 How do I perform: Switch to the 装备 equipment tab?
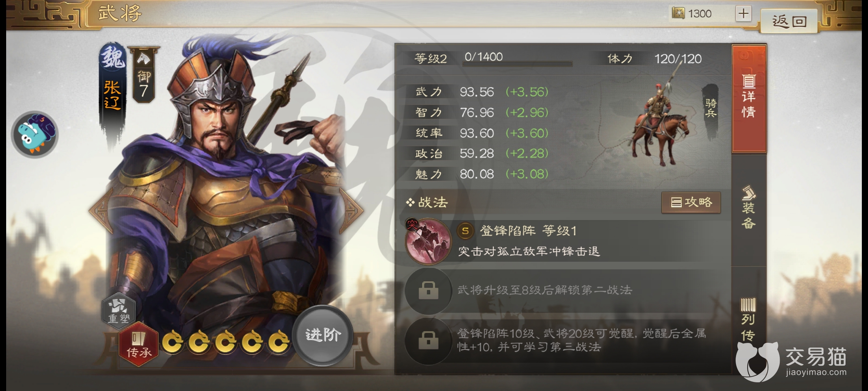749,208
